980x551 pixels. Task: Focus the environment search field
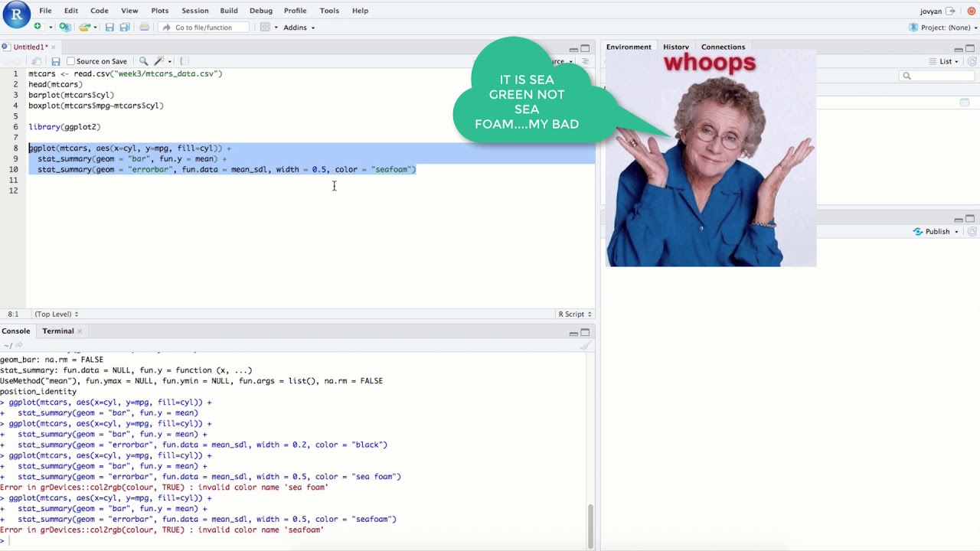[x=936, y=76]
